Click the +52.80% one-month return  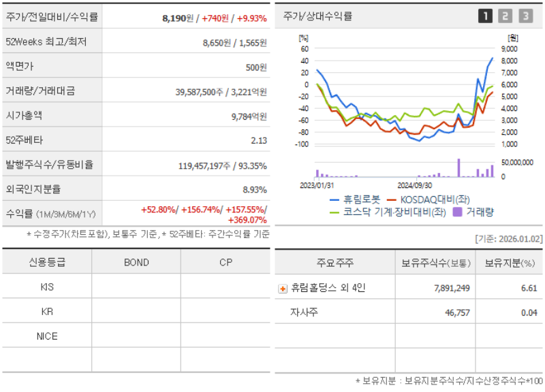tap(159, 210)
